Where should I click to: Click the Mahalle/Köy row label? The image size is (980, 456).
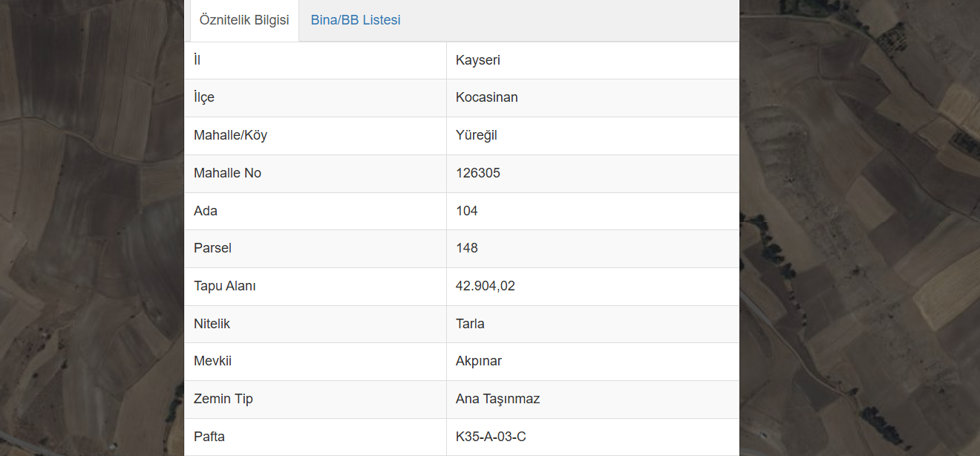point(230,135)
